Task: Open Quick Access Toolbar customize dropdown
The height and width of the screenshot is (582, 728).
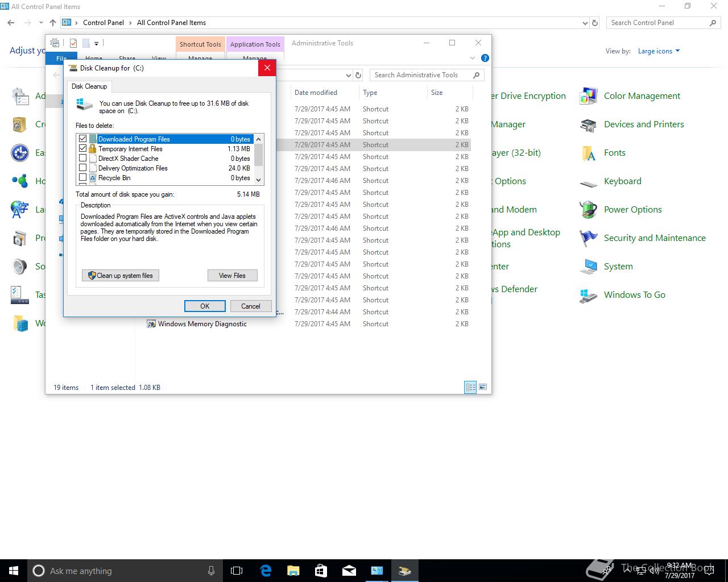Action: pos(97,43)
